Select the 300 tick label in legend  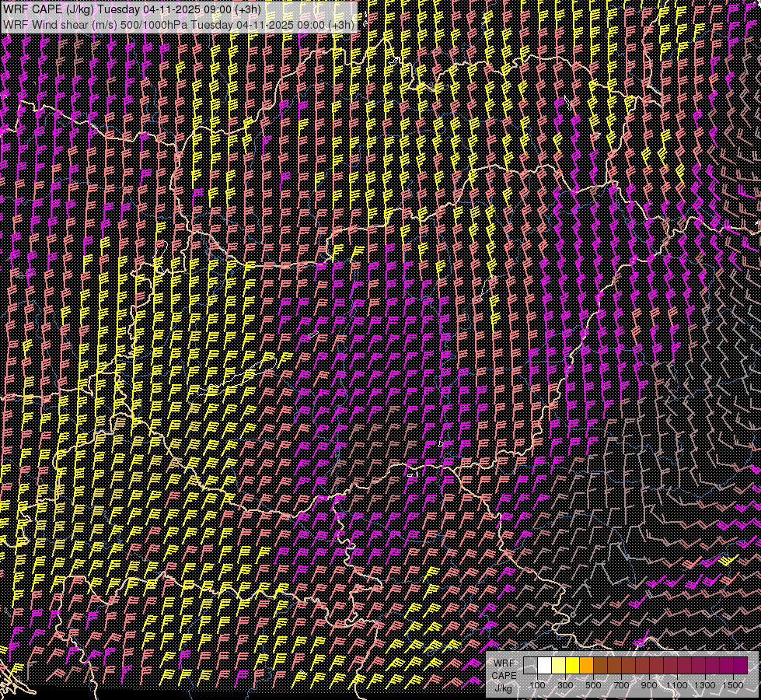click(x=565, y=685)
